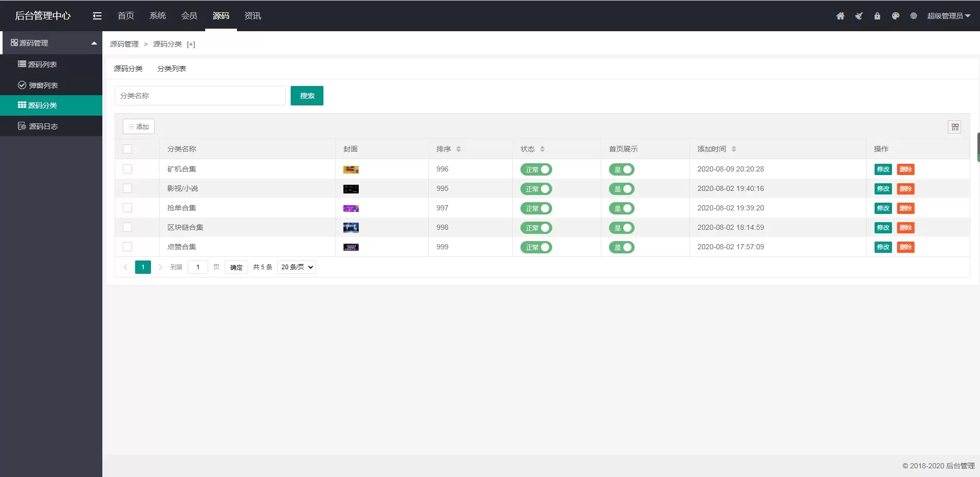Screen dimensions: 980x477
Task: Click the green 搜索 button
Action: [x=307, y=96]
